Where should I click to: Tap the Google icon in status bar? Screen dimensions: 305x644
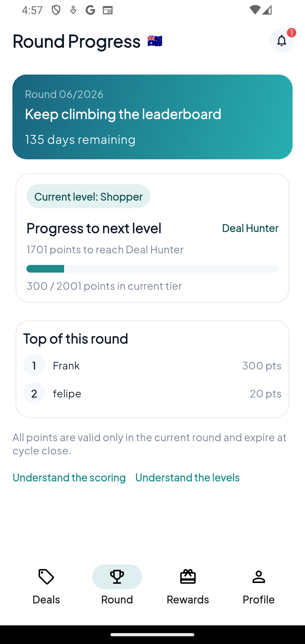click(90, 10)
